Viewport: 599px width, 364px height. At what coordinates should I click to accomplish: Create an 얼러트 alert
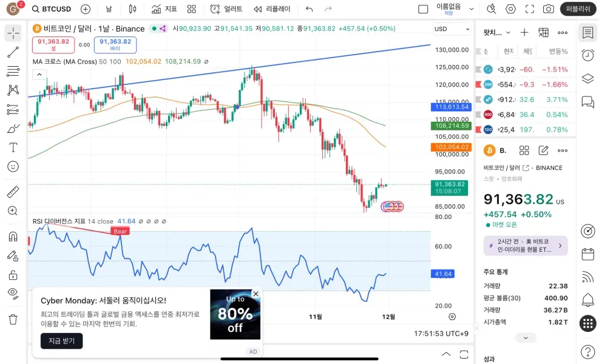226,8
